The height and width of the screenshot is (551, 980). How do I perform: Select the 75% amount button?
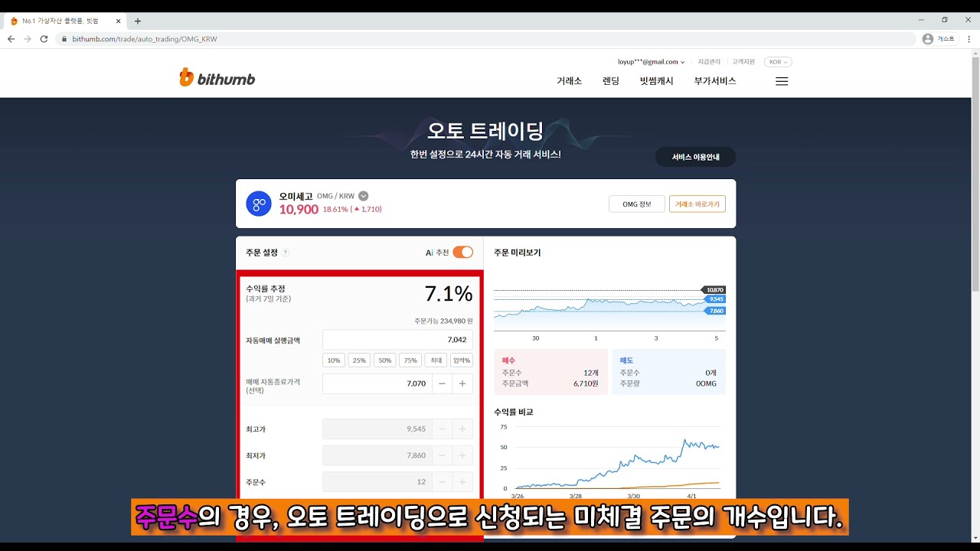pos(411,360)
